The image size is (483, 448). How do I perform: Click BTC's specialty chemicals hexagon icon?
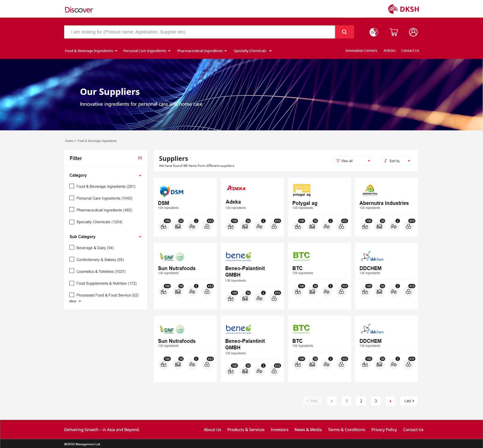tap(341, 291)
